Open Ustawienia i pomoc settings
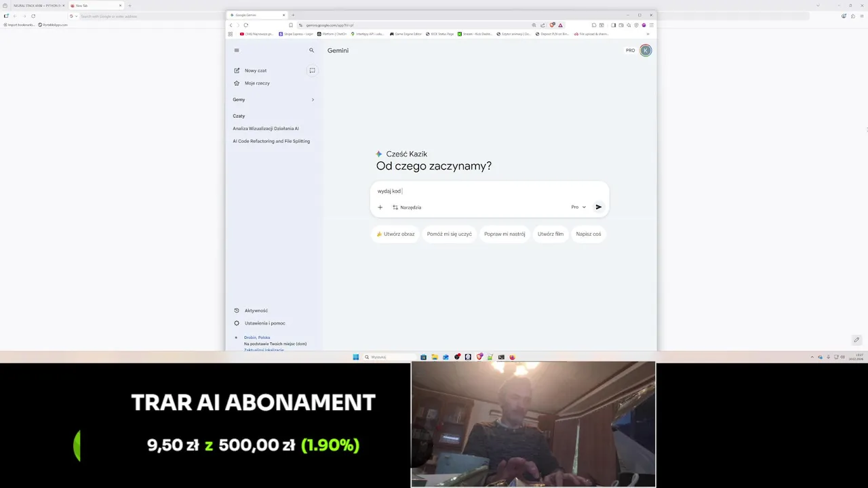Viewport: 868px width, 488px height. coord(260,323)
